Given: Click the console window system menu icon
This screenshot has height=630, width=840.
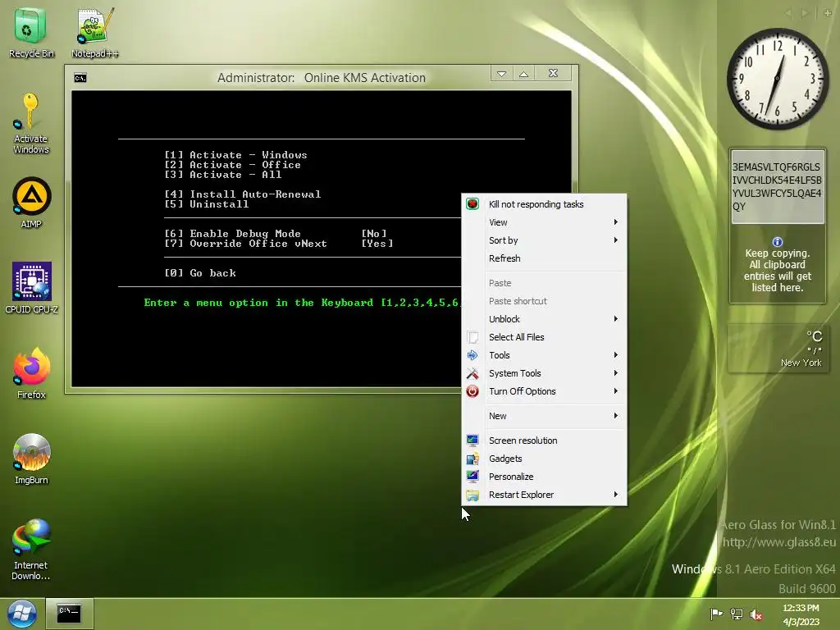Looking at the screenshot, I should pyautogui.click(x=80, y=78).
